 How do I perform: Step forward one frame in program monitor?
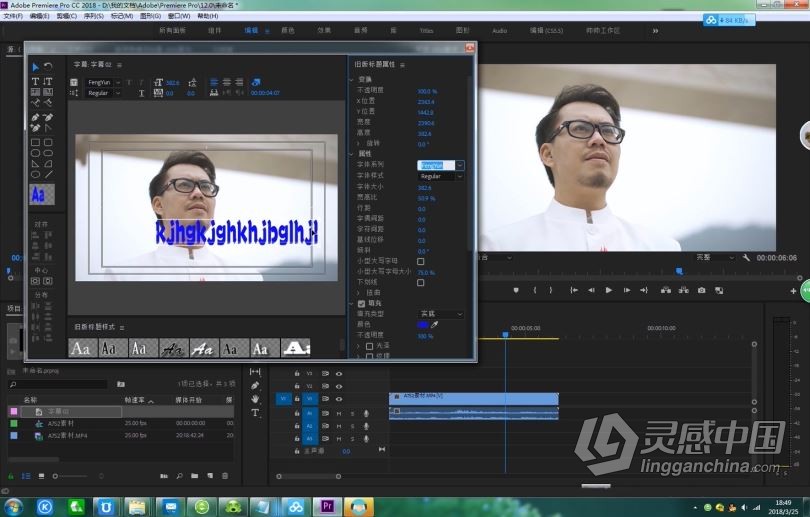point(627,290)
